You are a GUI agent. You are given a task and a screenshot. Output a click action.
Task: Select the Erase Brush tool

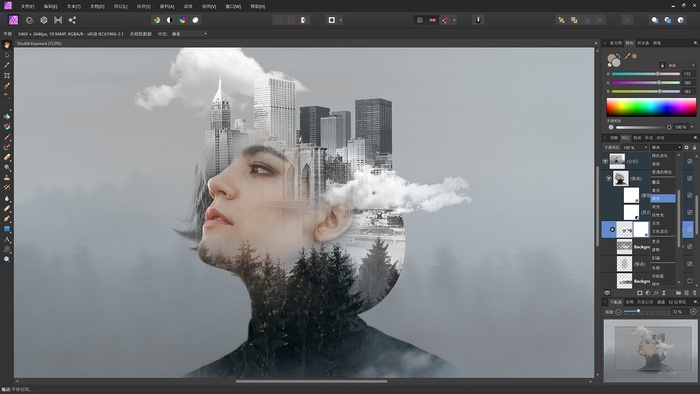pyautogui.click(x=7, y=157)
